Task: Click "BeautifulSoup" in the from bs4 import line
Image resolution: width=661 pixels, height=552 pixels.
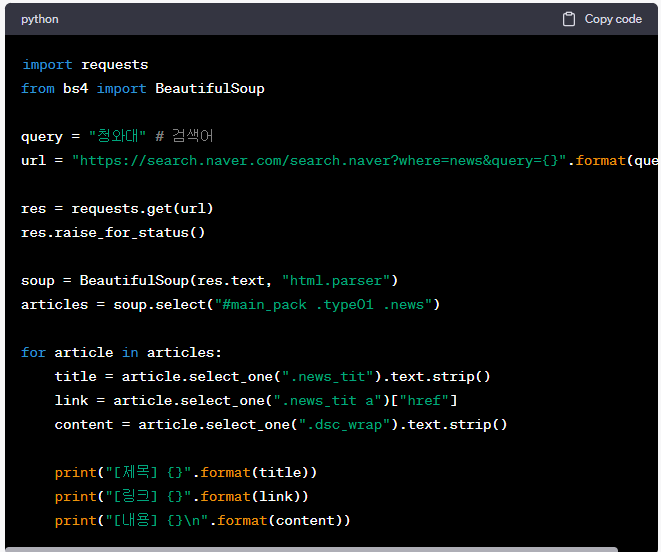Action: [210, 89]
